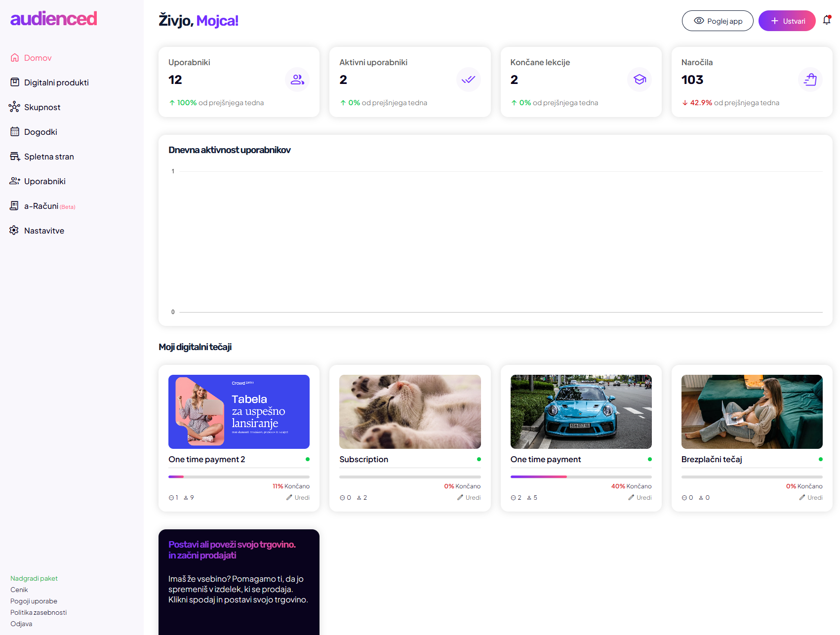Click pencil icon on Subscription course
The height and width of the screenshot is (635, 840).
pos(460,498)
